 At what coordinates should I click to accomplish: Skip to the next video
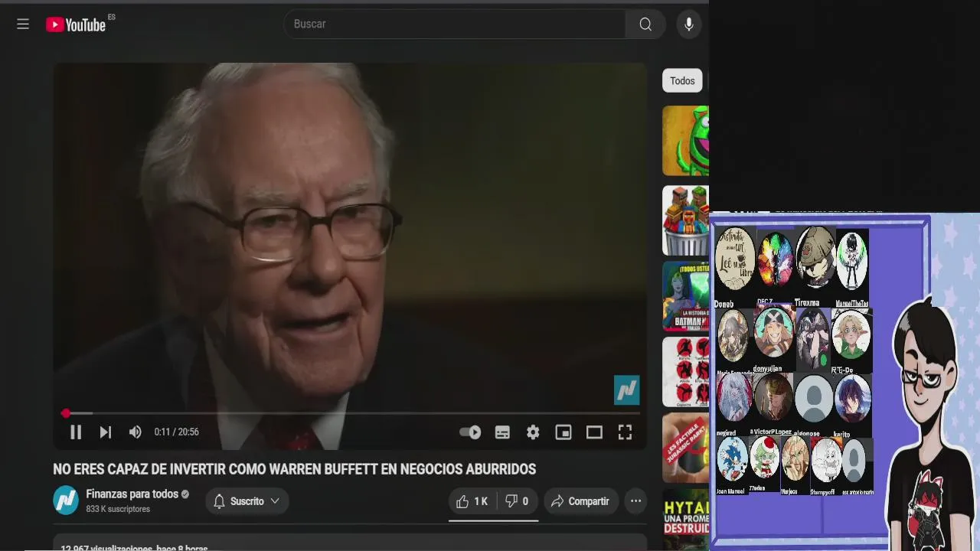pos(106,432)
